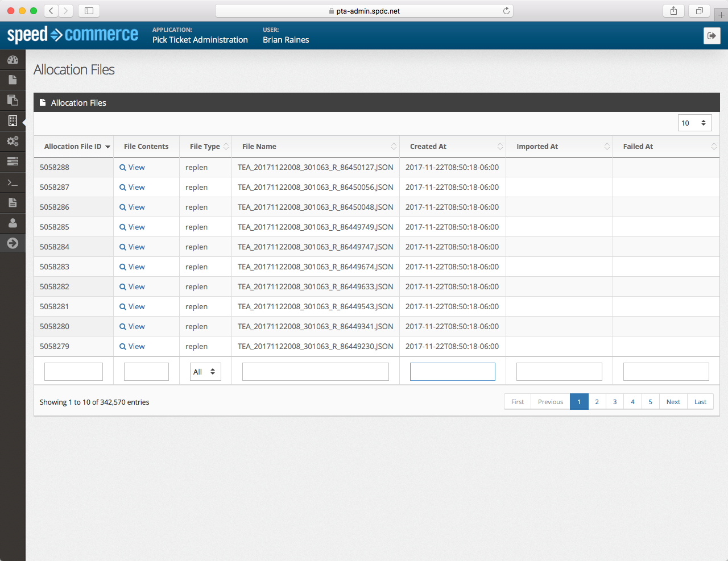Open a new browser tab

click(x=721, y=15)
